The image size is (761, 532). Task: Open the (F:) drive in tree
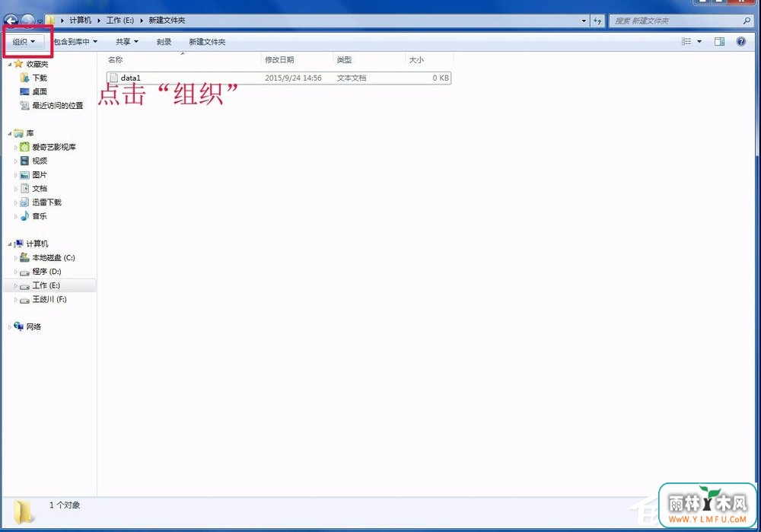tap(49, 300)
